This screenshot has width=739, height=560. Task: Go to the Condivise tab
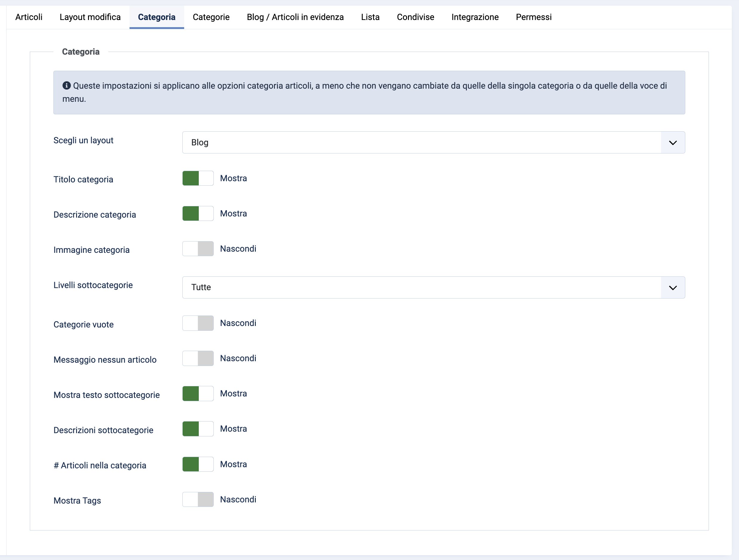[x=415, y=17]
